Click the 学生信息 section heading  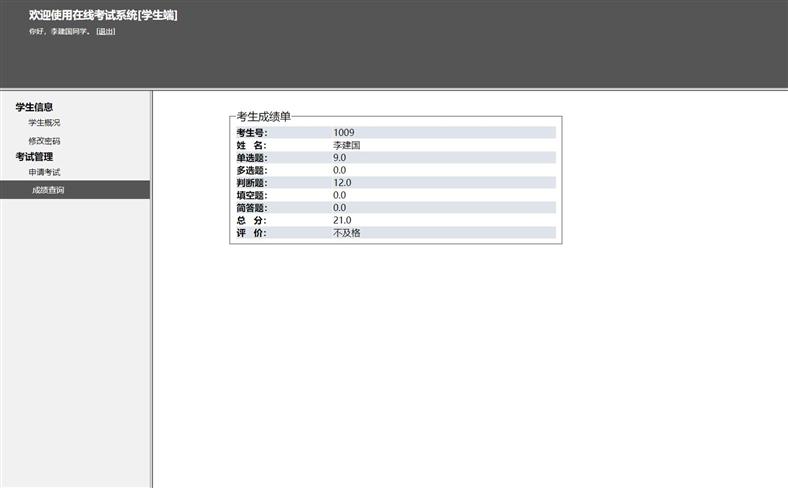34,107
